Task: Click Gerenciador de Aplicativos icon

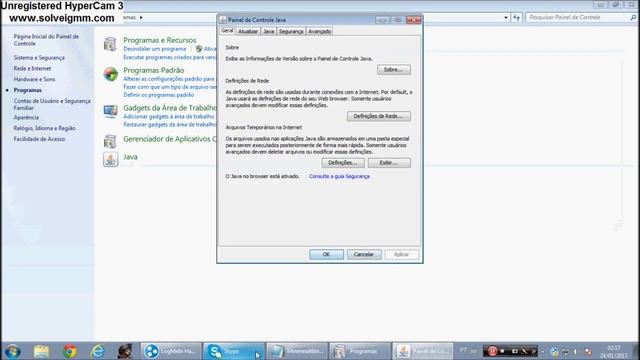Action: point(110,141)
